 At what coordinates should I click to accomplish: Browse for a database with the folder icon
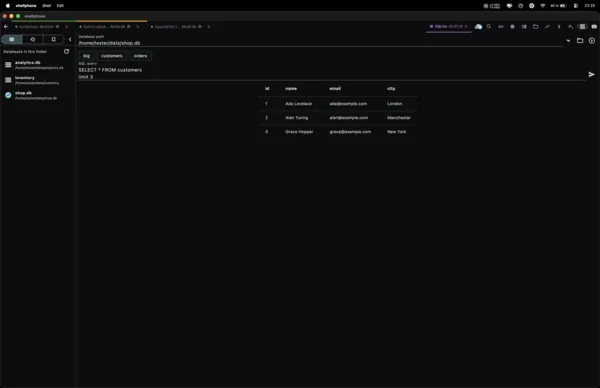[x=580, y=41]
